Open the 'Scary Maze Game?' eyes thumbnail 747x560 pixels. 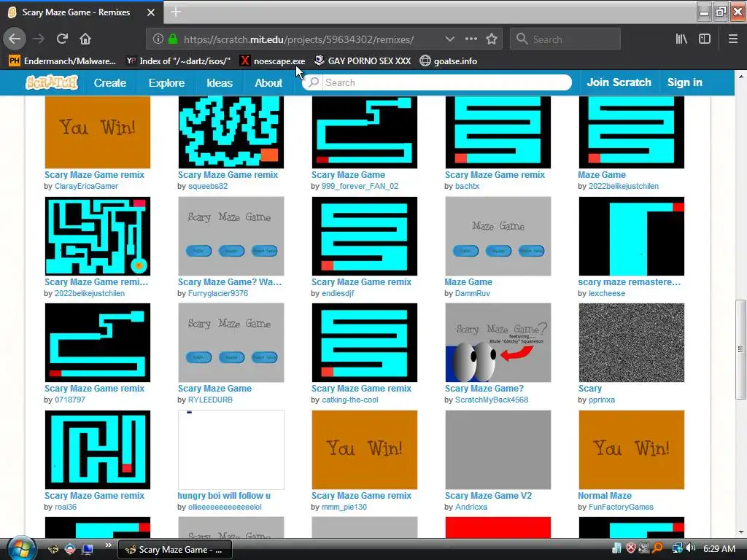click(498, 343)
